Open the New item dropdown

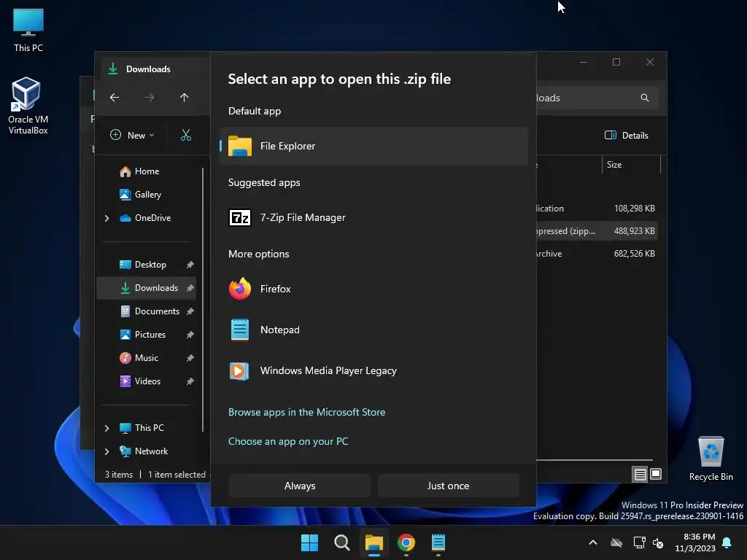(x=132, y=135)
